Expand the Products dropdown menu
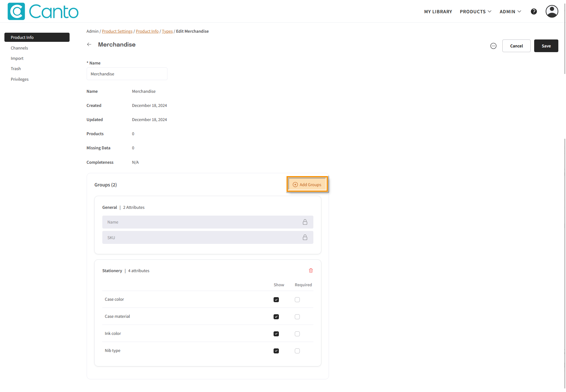The image size is (566, 392). tap(475, 11)
